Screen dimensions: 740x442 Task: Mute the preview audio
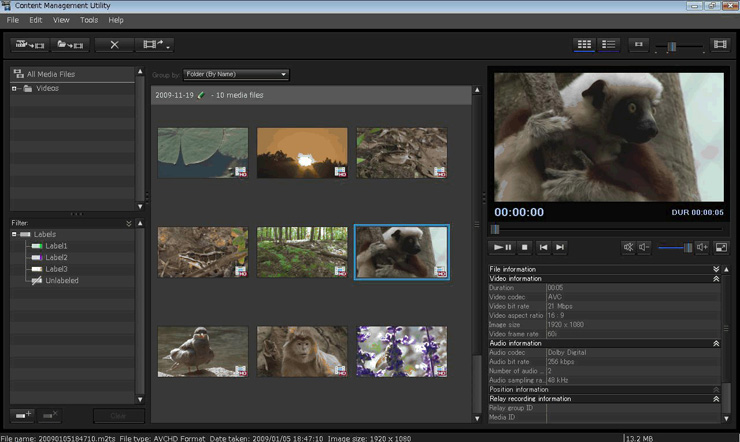(x=628, y=247)
